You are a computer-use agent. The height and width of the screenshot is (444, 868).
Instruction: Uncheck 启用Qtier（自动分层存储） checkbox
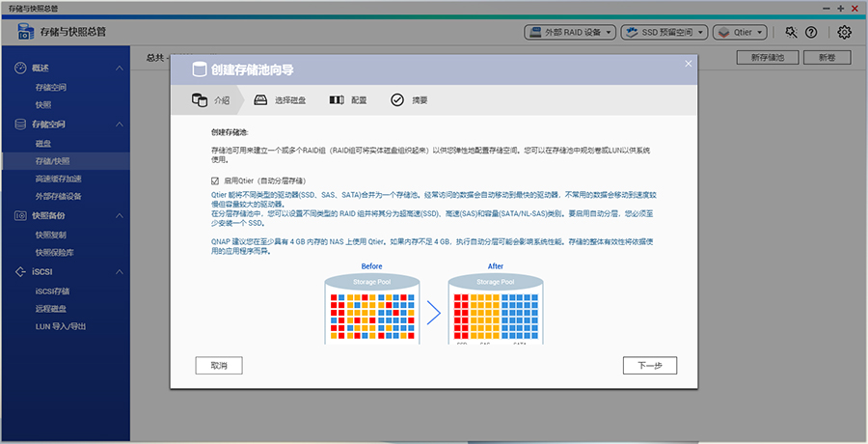click(215, 180)
